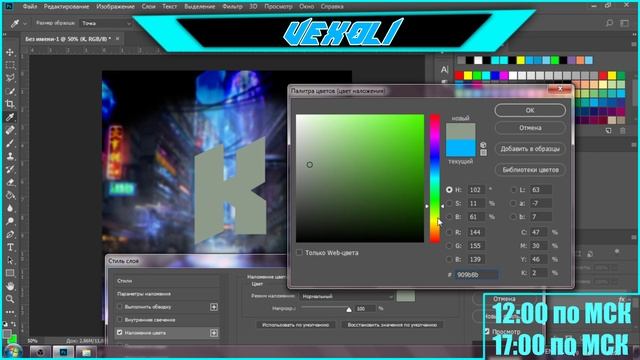Enable the Выполнить обводку style checkbox
The height and width of the screenshot is (360, 640).
coord(120,307)
